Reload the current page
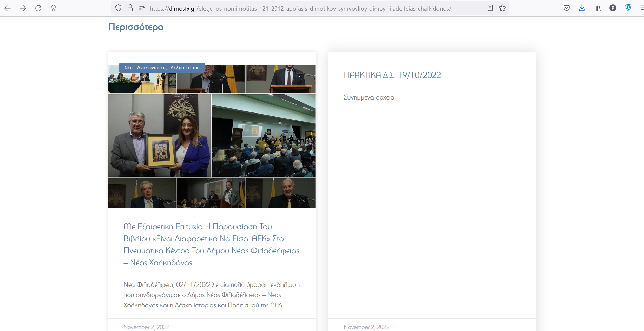The image size is (644, 331). [x=38, y=8]
